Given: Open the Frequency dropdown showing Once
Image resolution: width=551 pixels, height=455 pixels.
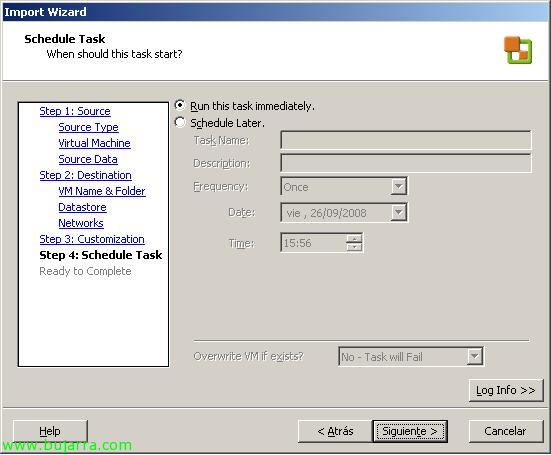Looking at the screenshot, I should pyautogui.click(x=398, y=186).
